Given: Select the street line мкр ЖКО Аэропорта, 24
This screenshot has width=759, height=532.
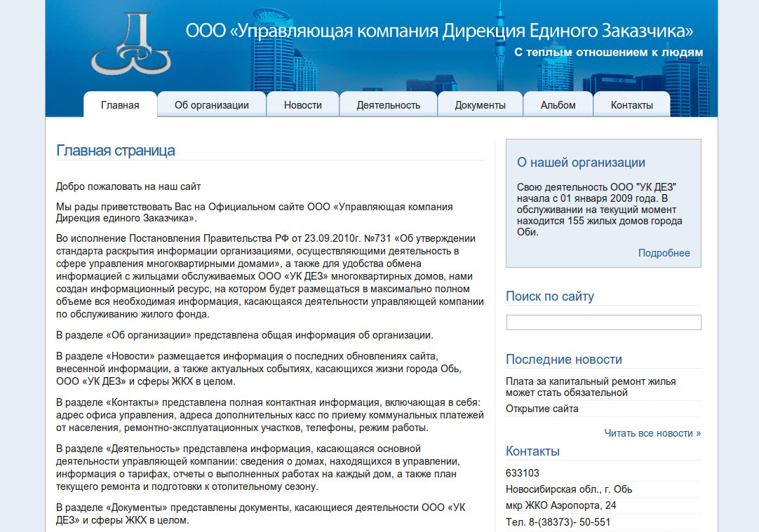Looking at the screenshot, I should coord(561,505).
